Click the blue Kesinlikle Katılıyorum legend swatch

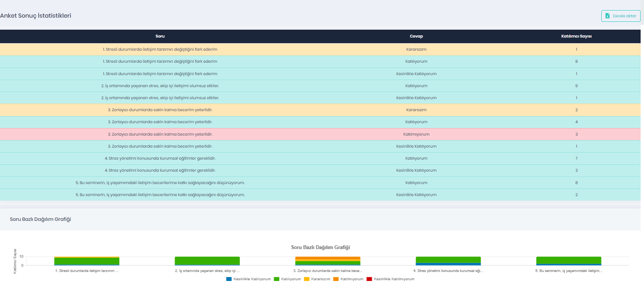(x=229, y=279)
